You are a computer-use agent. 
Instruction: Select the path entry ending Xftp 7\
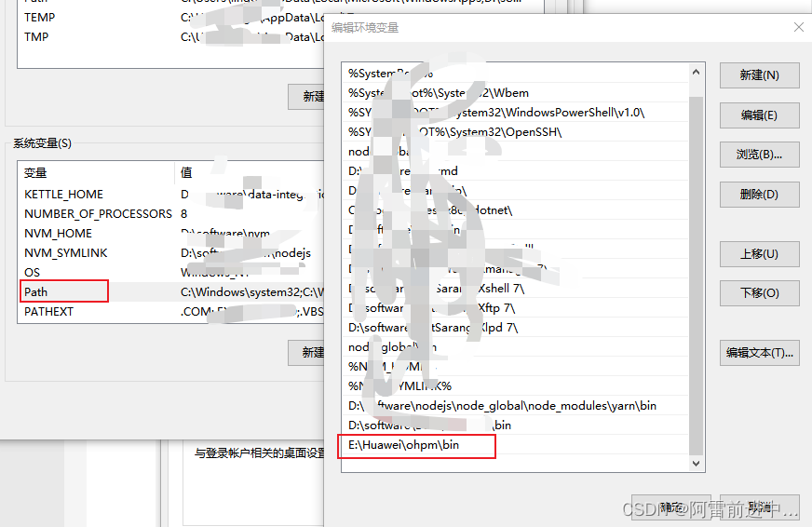tap(515, 308)
